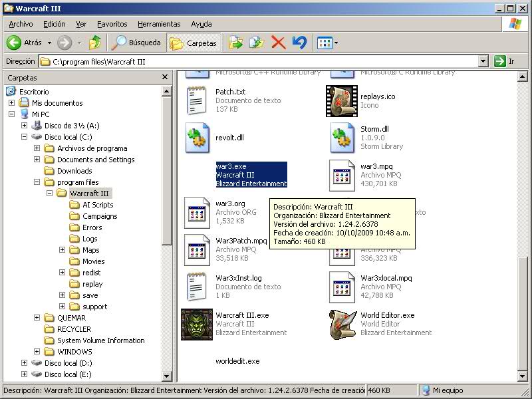Open the Herramientas menu
Image resolution: width=532 pixels, height=399 pixels.
159,24
